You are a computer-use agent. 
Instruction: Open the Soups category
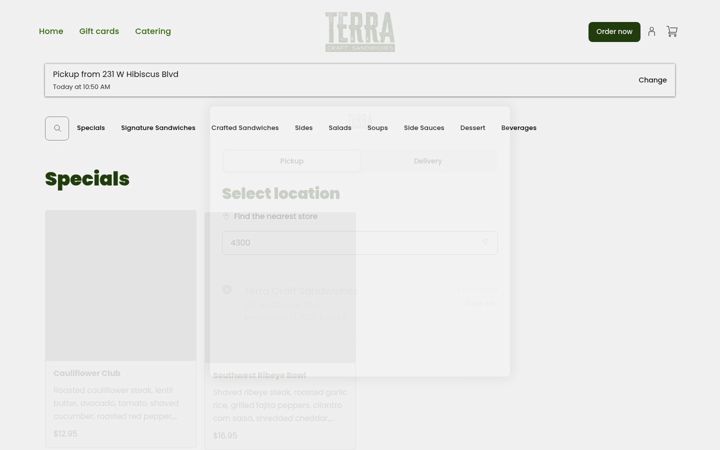377,128
